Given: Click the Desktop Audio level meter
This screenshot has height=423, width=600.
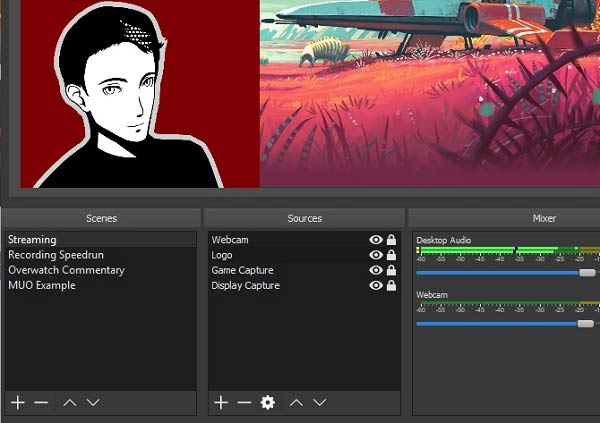Looking at the screenshot, I should [x=508, y=250].
